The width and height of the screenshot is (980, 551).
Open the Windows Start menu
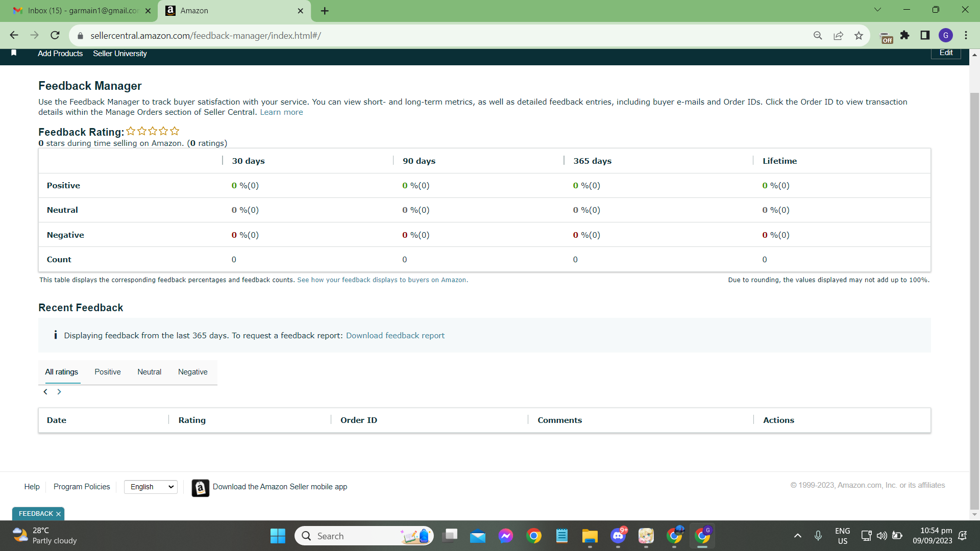pos(278,536)
